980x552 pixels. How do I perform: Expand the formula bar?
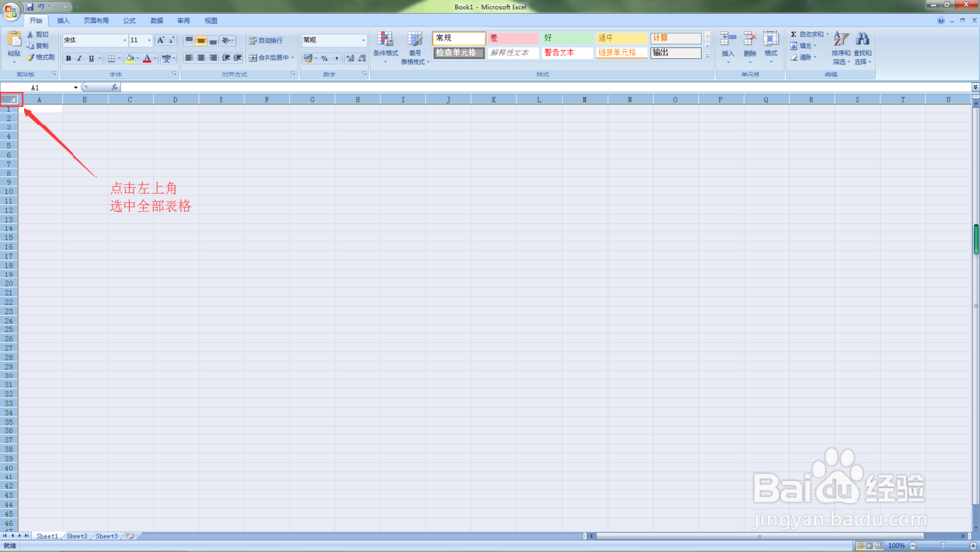click(x=975, y=87)
